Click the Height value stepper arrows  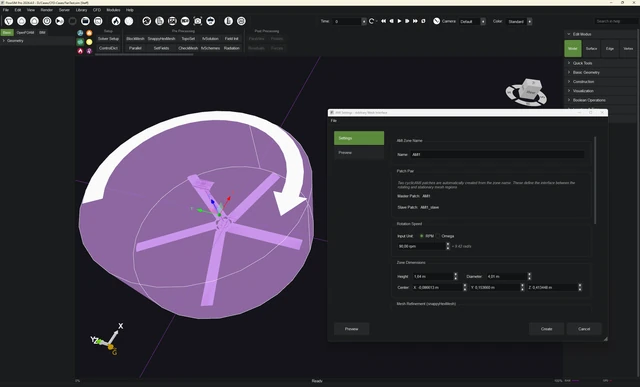(x=456, y=276)
